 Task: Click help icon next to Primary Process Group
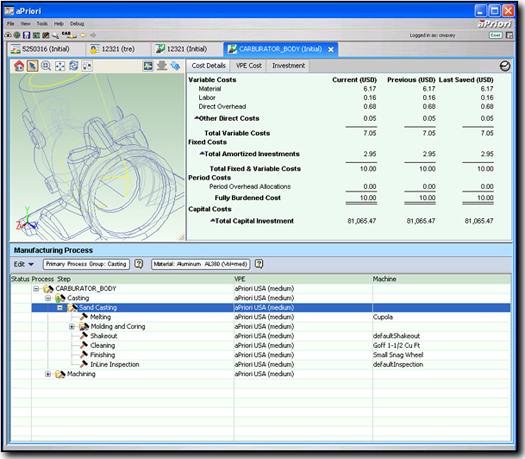pyautogui.click(x=138, y=264)
